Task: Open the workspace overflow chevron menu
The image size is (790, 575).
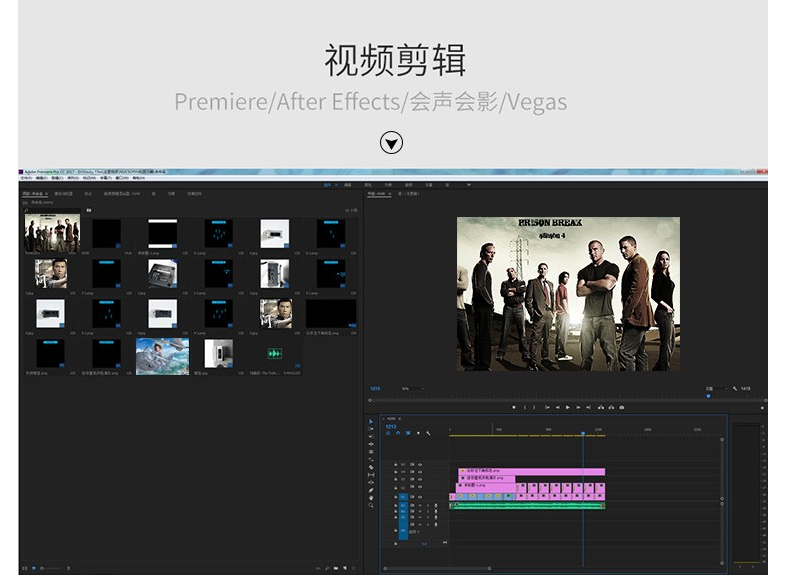Action: point(469,185)
